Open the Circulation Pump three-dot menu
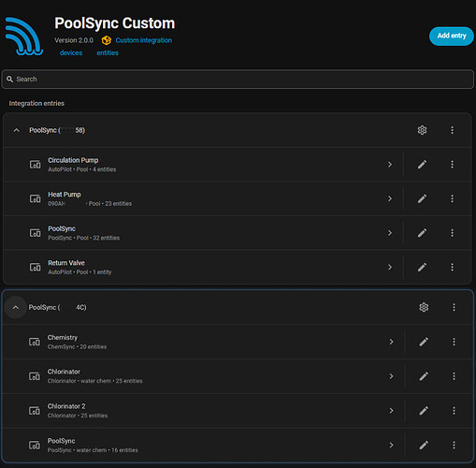476x468 pixels. pos(452,165)
